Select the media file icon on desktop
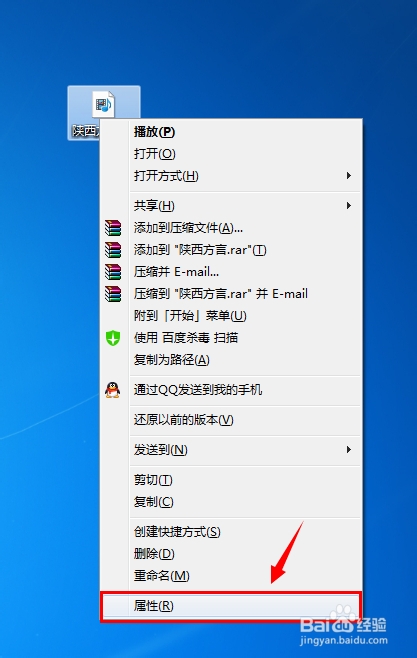 (x=104, y=104)
